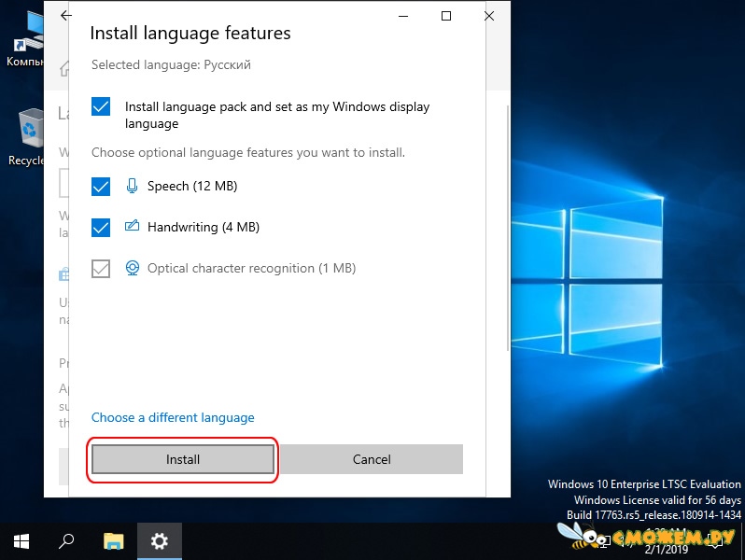Image resolution: width=745 pixels, height=560 pixels.
Task: Maximize the Settings window
Action: coord(446,16)
